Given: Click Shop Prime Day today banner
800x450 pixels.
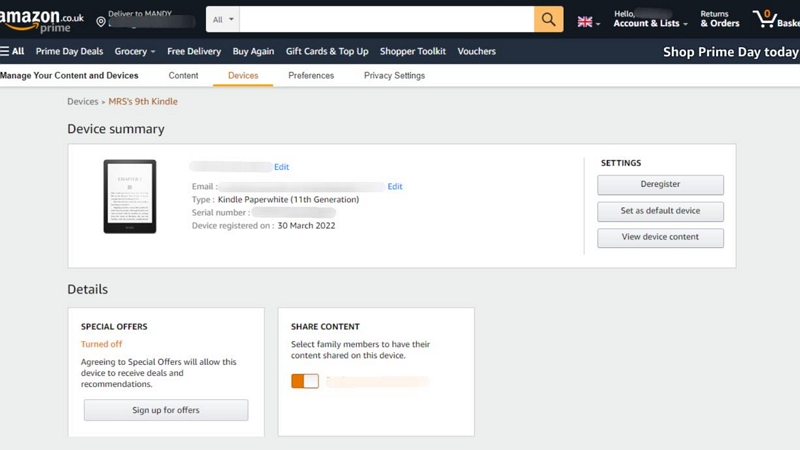Looking at the screenshot, I should 731,52.
